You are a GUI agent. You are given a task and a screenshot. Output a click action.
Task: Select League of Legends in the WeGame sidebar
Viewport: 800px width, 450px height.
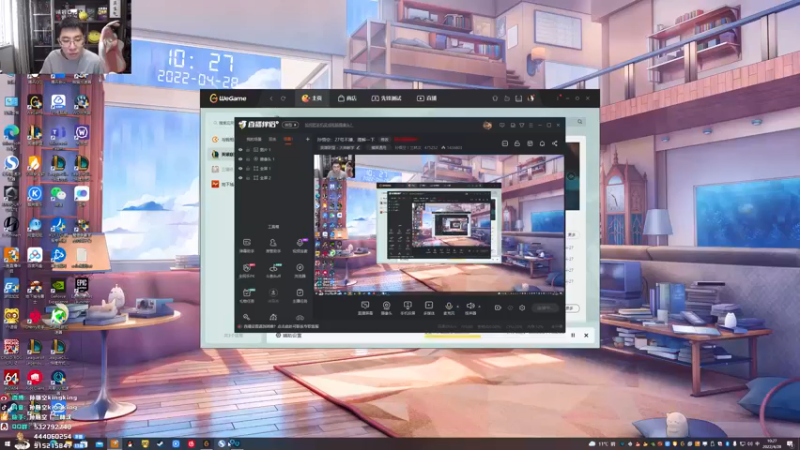[222, 154]
